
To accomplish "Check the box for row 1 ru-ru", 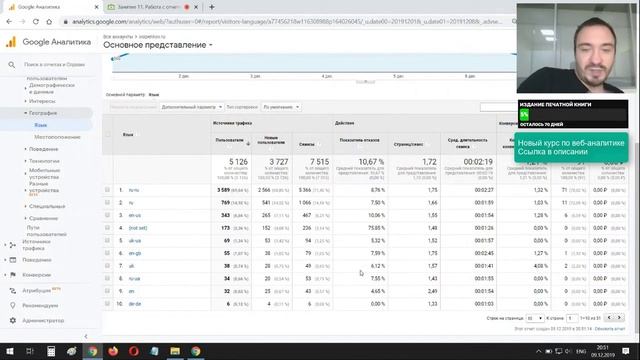I will 107,190.
